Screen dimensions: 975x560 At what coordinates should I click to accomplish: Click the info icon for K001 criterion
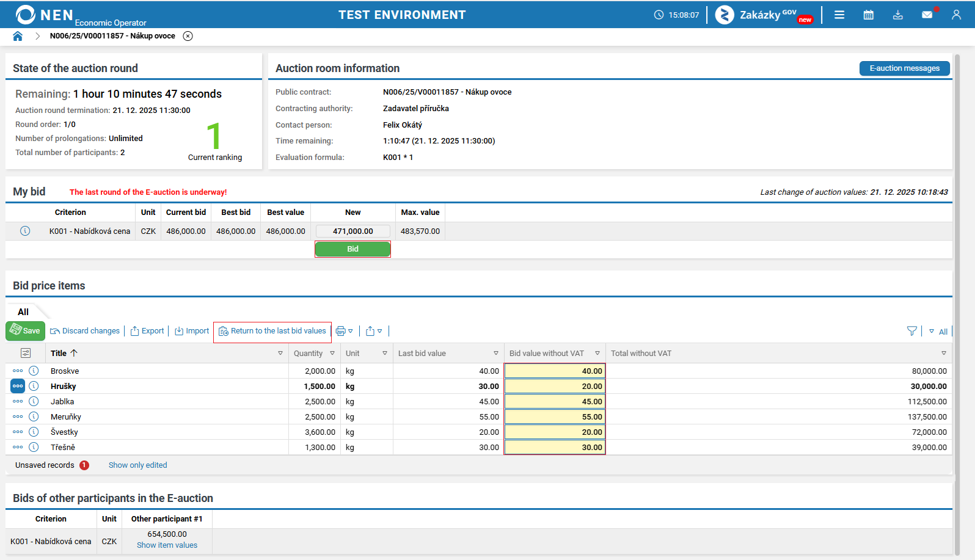[x=25, y=231]
